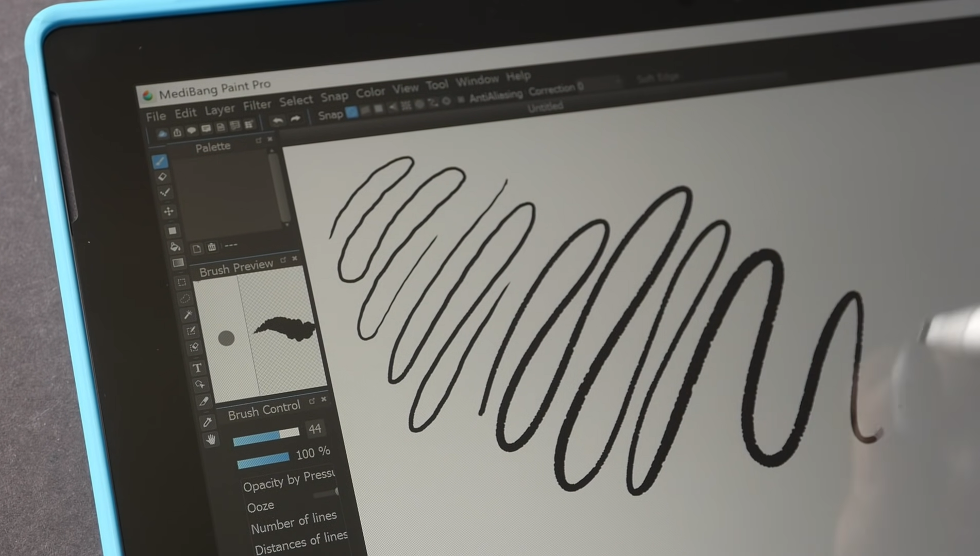Open the Help menu
Viewport: 980px width, 556px height.
(x=518, y=76)
